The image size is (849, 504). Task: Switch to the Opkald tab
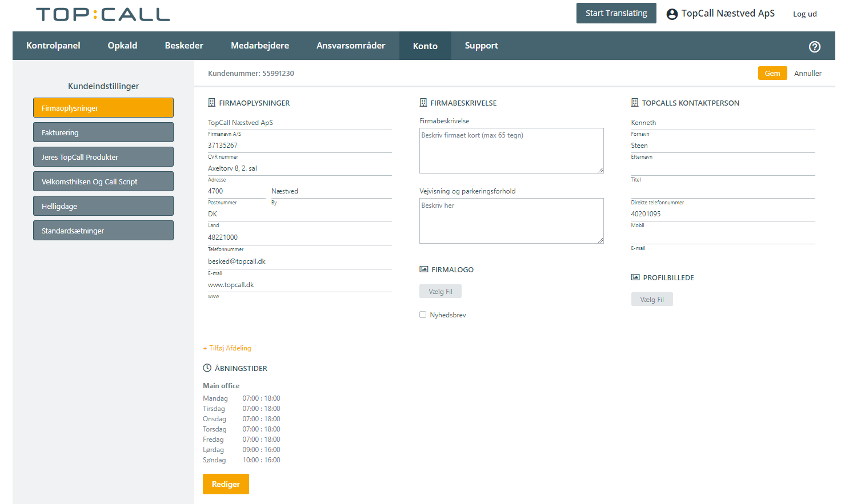122,46
